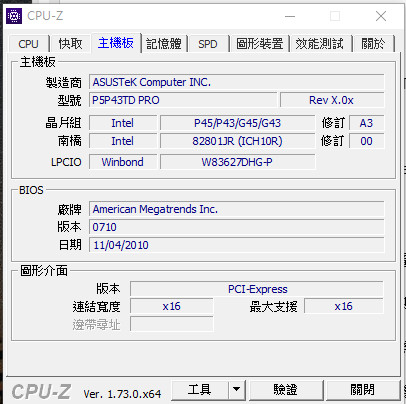Select southbridge value 82801JR (ICH10R)
Screen dimensions: 406x404
[238, 141]
